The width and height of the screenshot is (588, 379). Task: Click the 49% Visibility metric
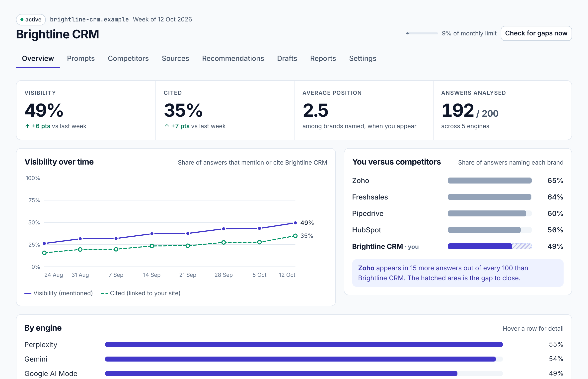click(44, 110)
